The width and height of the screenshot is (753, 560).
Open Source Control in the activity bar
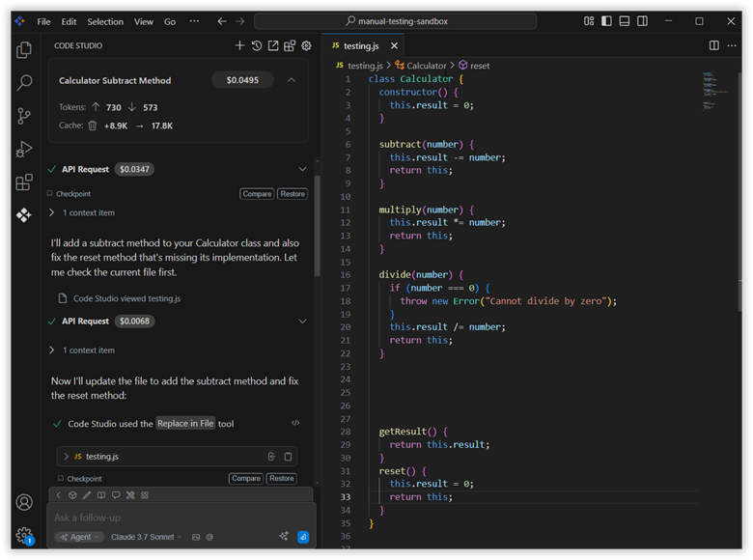pyautogui.click(x=24, y=116)
